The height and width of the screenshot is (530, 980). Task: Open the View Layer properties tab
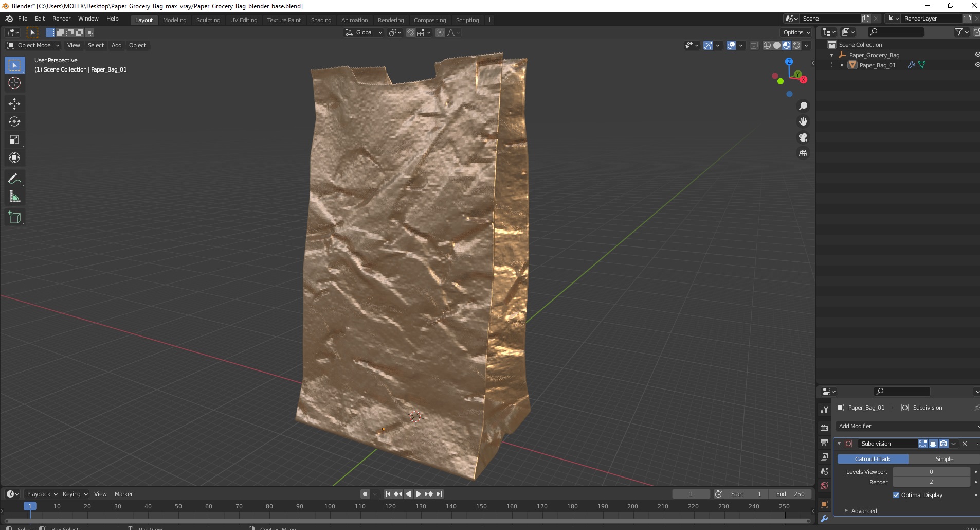[x=824, y=457]
